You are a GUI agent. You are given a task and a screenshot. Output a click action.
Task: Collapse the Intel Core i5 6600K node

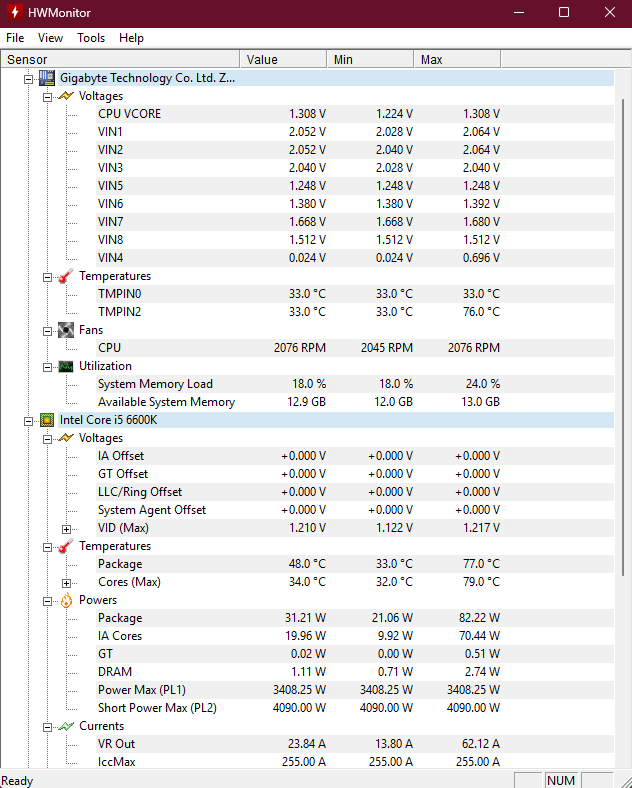(x=28, y=420)
